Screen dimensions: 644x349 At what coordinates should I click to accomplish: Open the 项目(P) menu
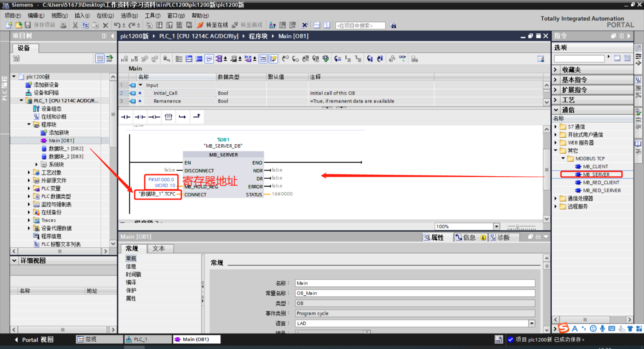(x=13, y=16)
